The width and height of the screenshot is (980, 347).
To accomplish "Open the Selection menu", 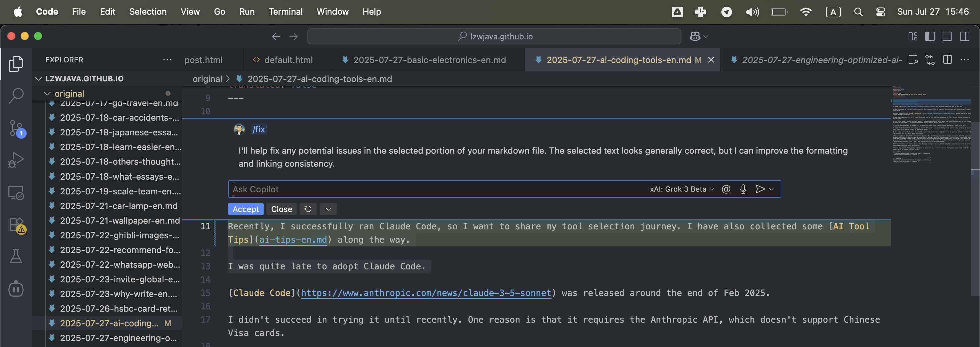I will click(x=148, y=12).
